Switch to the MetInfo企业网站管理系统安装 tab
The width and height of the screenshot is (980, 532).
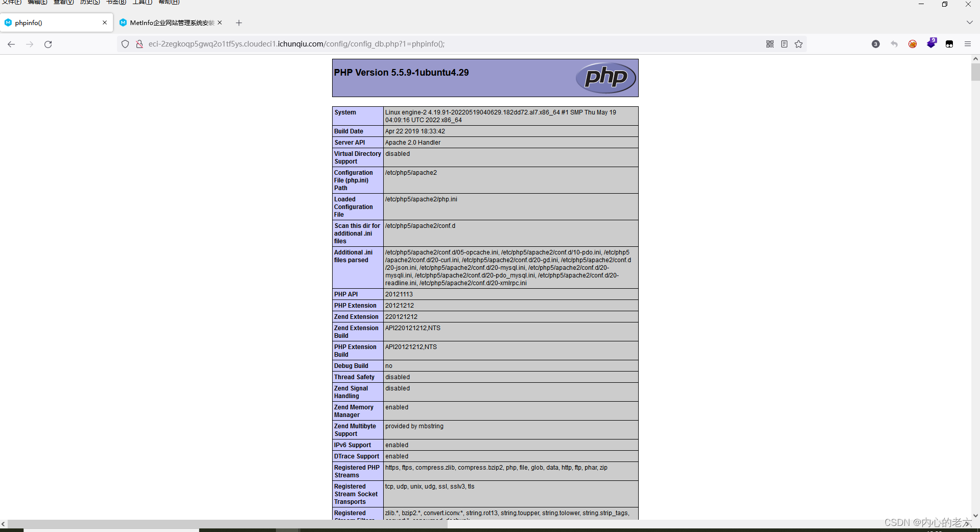[171, 22]
